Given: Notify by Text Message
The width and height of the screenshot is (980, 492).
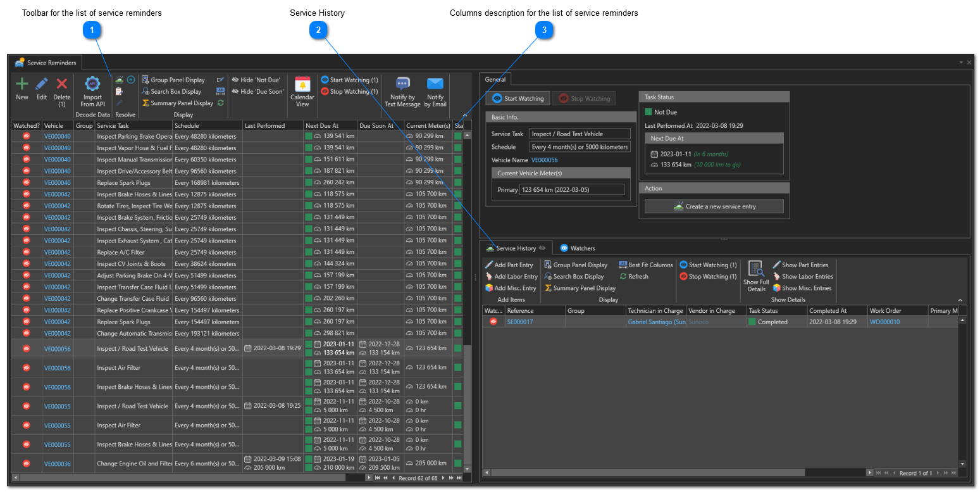Looking at the screenshot, I should [x=402, y=84].
